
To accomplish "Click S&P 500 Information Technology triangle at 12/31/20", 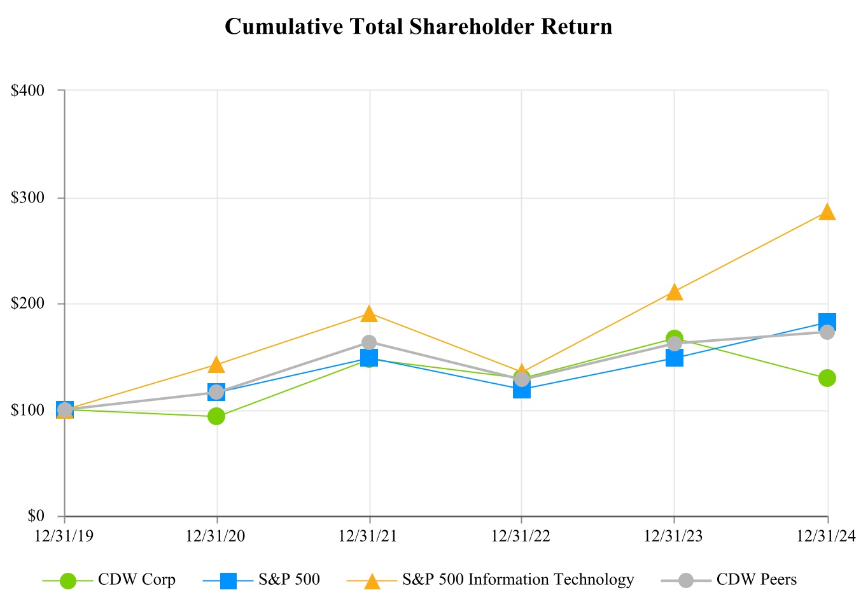I will (216, 365).
